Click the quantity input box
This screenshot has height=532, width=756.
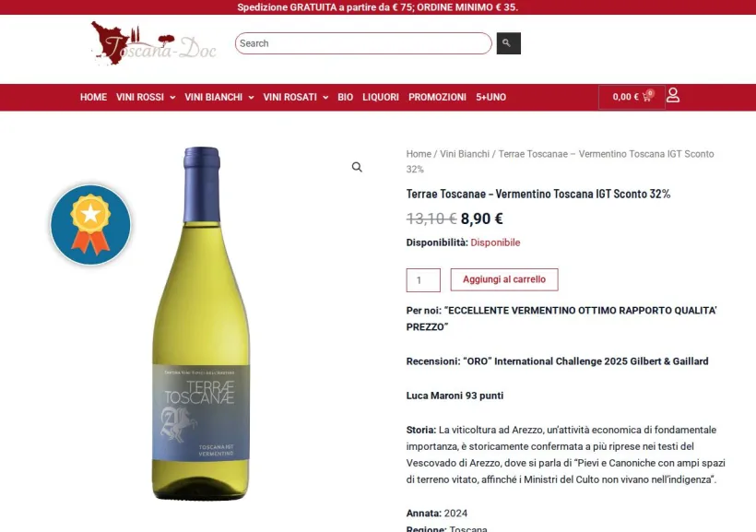(423, 280)
